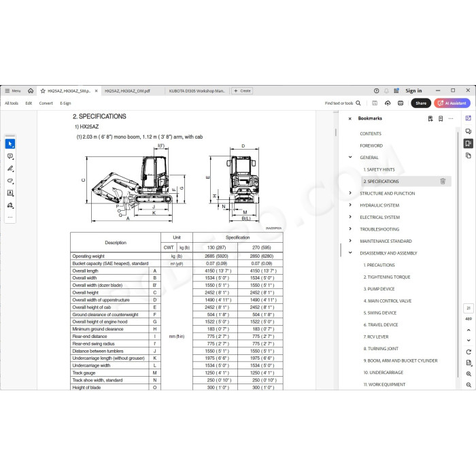Toggle the Bookmarks panel icon
This screenshot has width=476, height=476.
tap(468, 143)
